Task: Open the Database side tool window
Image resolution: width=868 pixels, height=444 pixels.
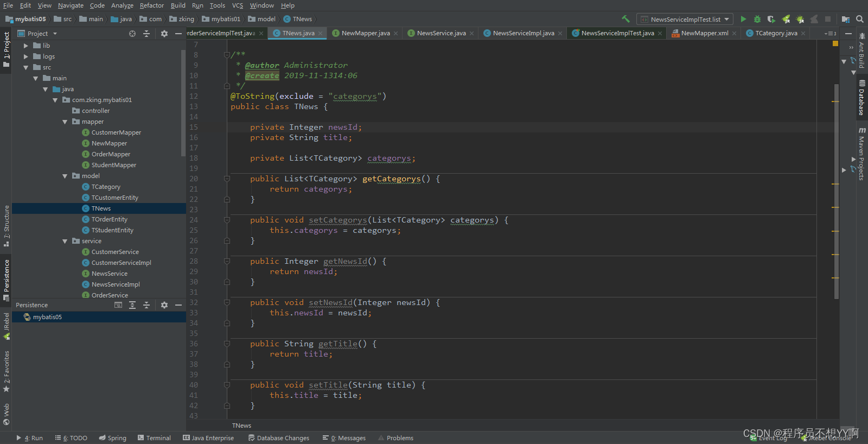Action: coord(861,98)
